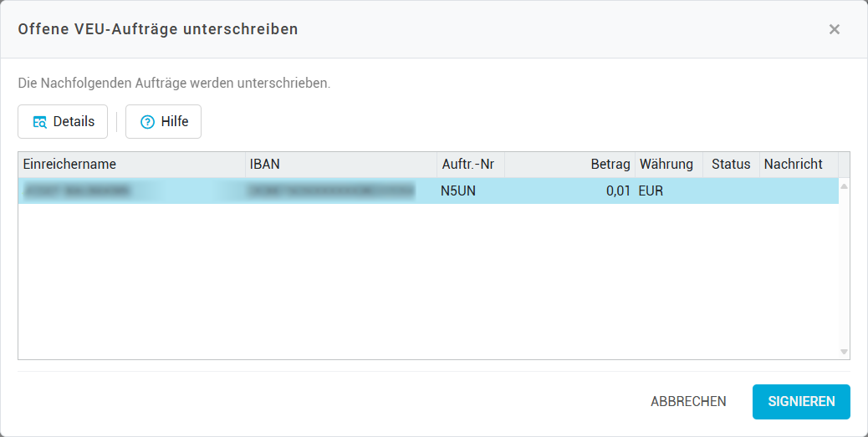Click the blurred IBAN cell
This screenshot has width=868, height=437.
click(x=331, y=191)
